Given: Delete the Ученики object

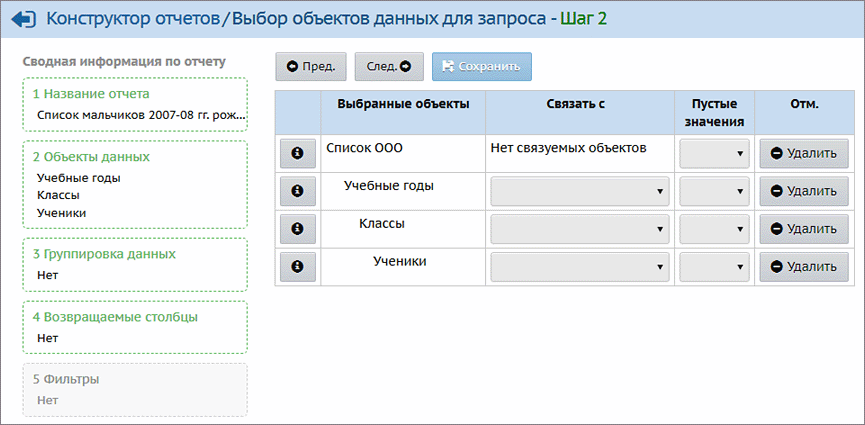Looking at the screenshot, I should point(804,267).
